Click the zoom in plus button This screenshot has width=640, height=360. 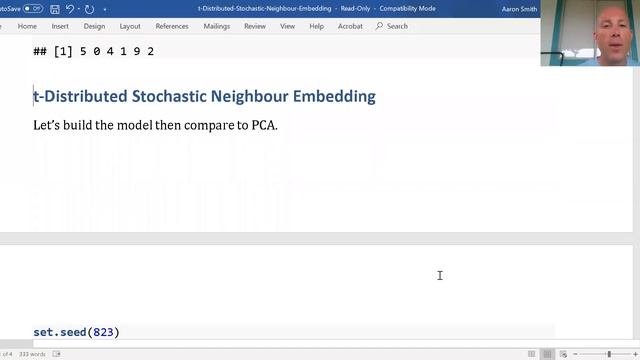[x=636, y=354]
